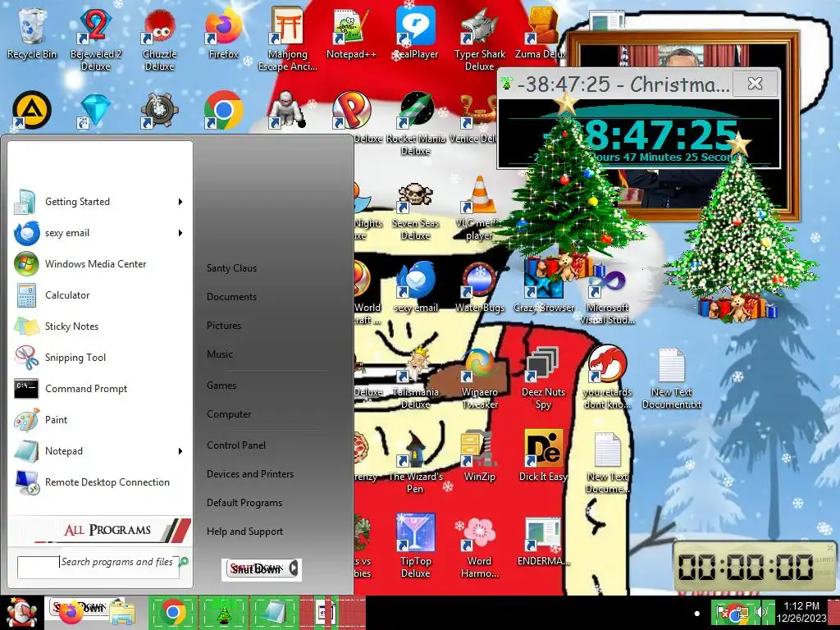Open Pictures from Start menu
Viewport: 840px width, 630px height.
pyautogui.click(x=224, y=325)
